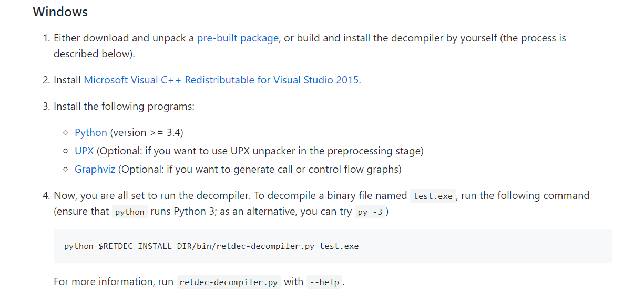Screen dimensions: 644x304
Task: Open Microsoft Visual C++ Redistributable link
Action: coord(221,80)
